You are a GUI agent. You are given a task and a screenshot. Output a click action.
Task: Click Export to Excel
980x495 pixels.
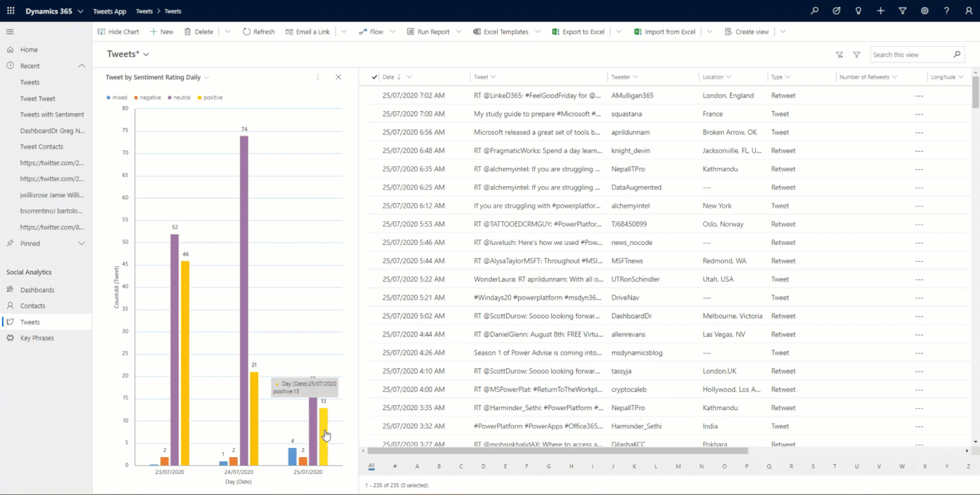click(578, 31)
